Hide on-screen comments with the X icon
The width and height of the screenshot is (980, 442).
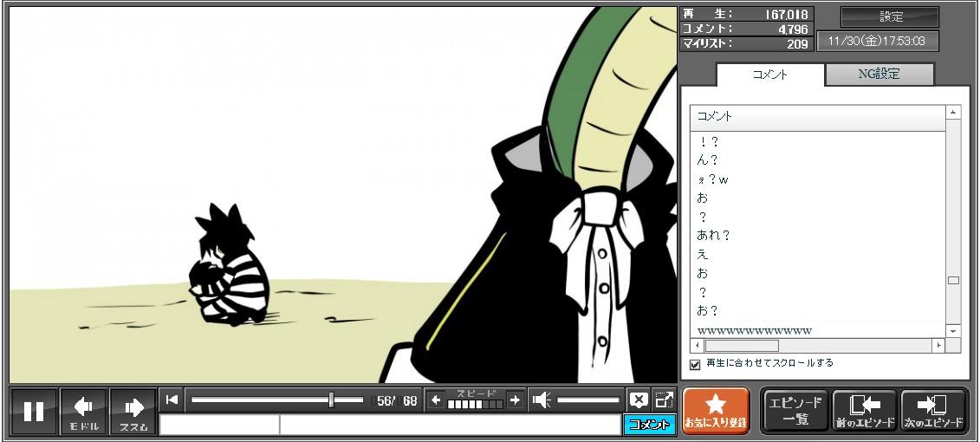[639, 400]
